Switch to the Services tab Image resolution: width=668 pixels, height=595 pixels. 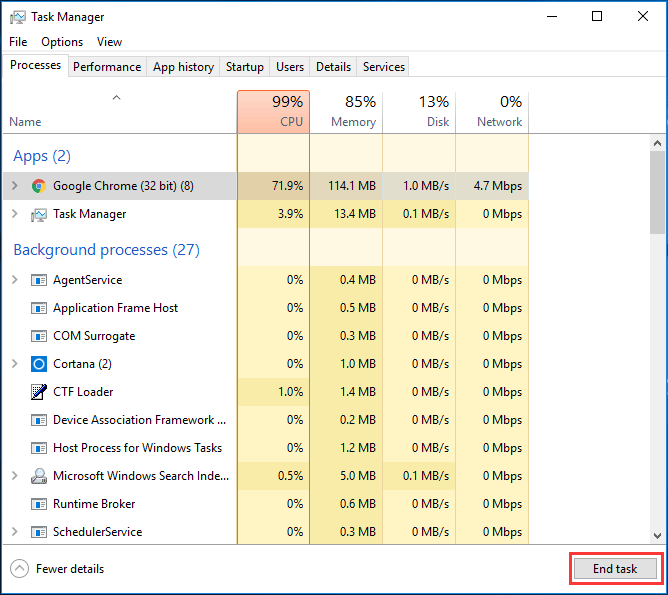(x=383, y=67)
